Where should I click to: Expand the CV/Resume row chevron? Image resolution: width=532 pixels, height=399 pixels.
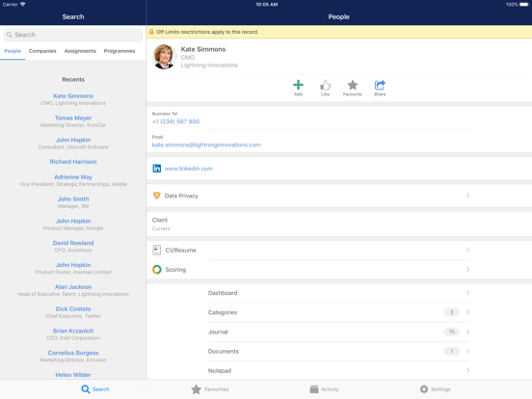[467, 250]
